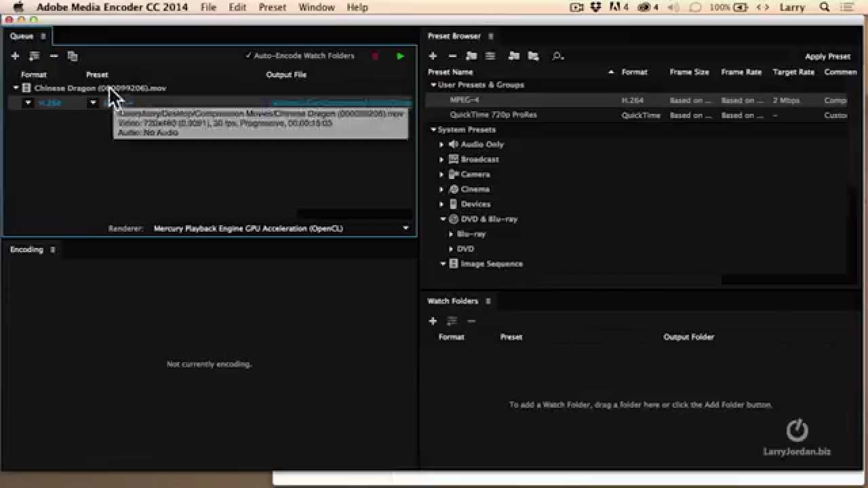Expand the DVD subgroup
Viewport: 868px width, 488px height.
[451, 249]
